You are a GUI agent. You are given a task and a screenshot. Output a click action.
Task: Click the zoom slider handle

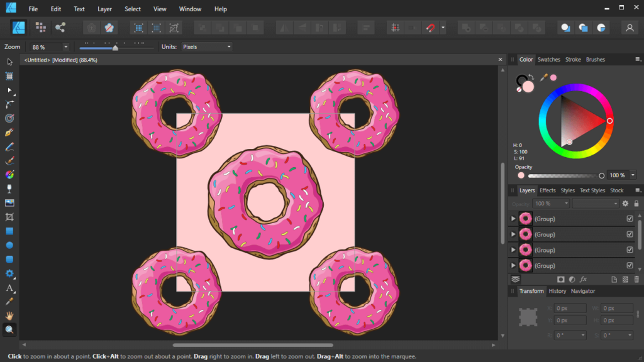[x=116, y=48]
